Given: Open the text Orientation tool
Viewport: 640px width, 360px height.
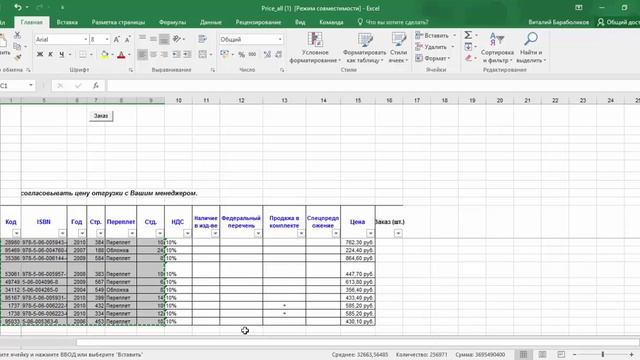Looking at the screenshot, I should click(177, 39).
